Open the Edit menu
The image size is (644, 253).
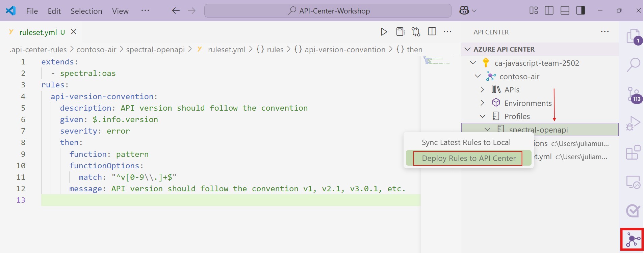pyautogui.click(x=54, y=11)
